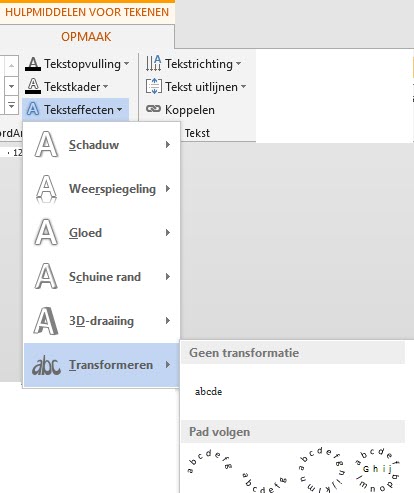Select the circle path transform thumbnail
This screenshot has width=414, height=493.
[x=322, y=470]
